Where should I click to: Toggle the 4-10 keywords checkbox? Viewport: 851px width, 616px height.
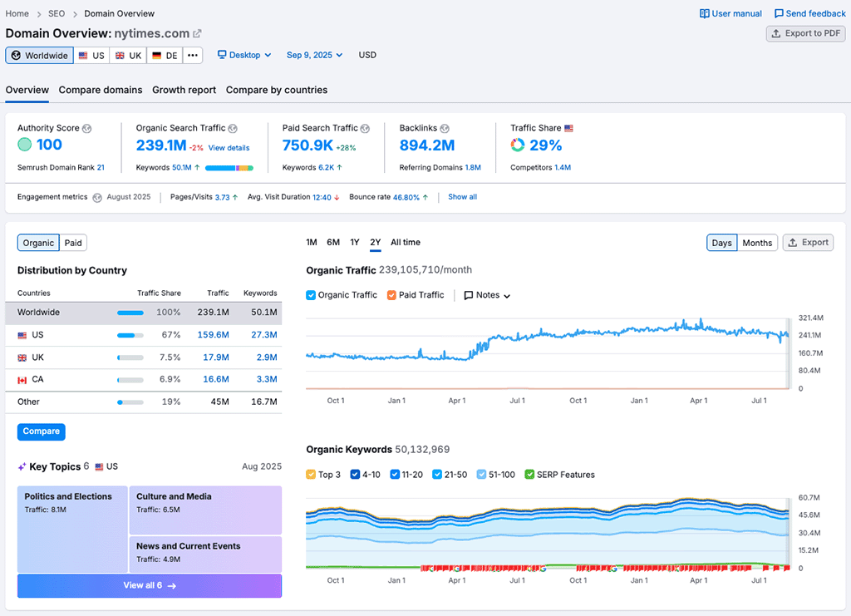coord(355,475)
